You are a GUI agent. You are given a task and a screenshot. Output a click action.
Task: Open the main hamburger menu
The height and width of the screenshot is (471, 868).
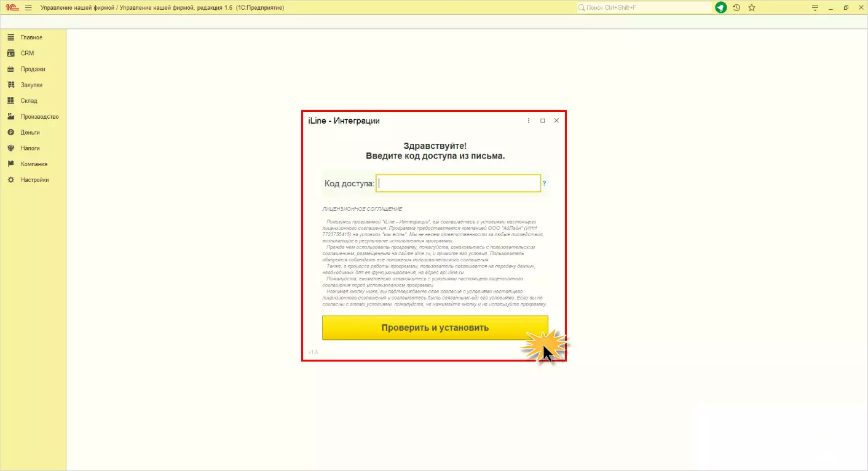28,7
